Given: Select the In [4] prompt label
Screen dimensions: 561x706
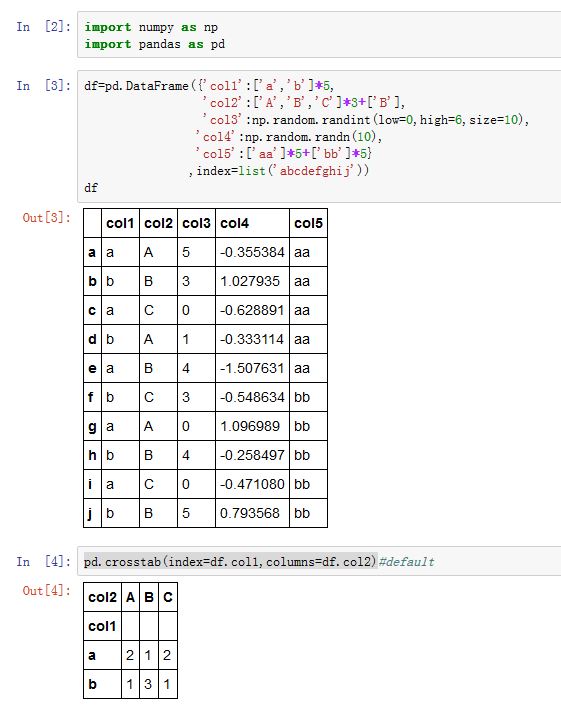Looking at the screenshot, I should point(43,561).
